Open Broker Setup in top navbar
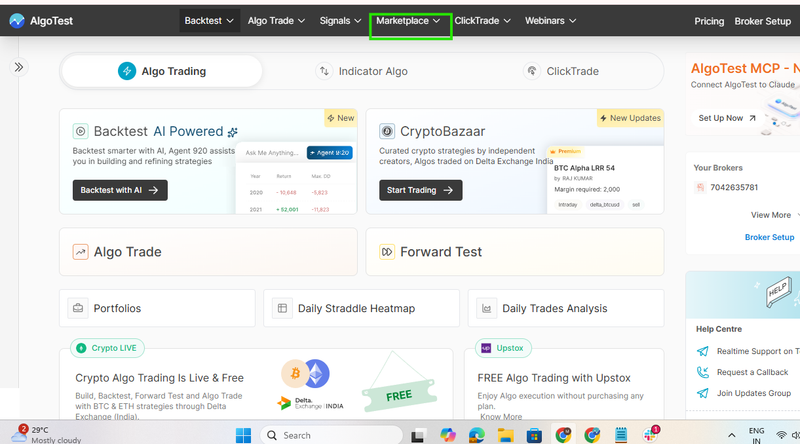 762,21
